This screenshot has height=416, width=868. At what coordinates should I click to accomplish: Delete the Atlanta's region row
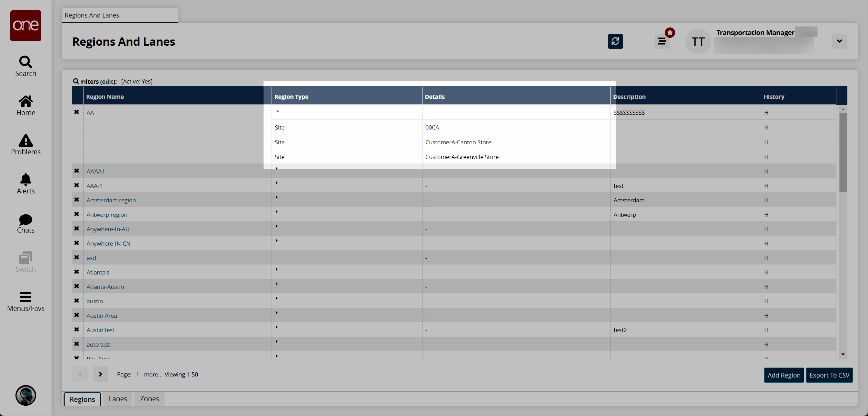(x=77, y=272)
